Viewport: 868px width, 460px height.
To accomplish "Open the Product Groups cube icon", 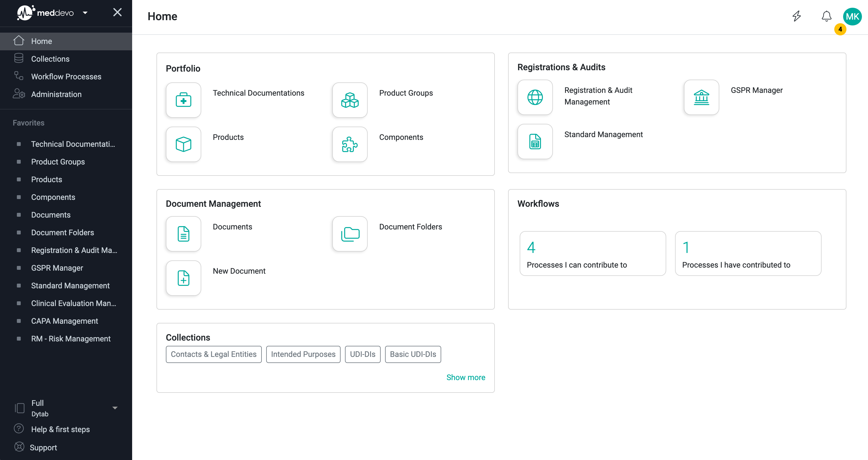I will coord(350,100).
